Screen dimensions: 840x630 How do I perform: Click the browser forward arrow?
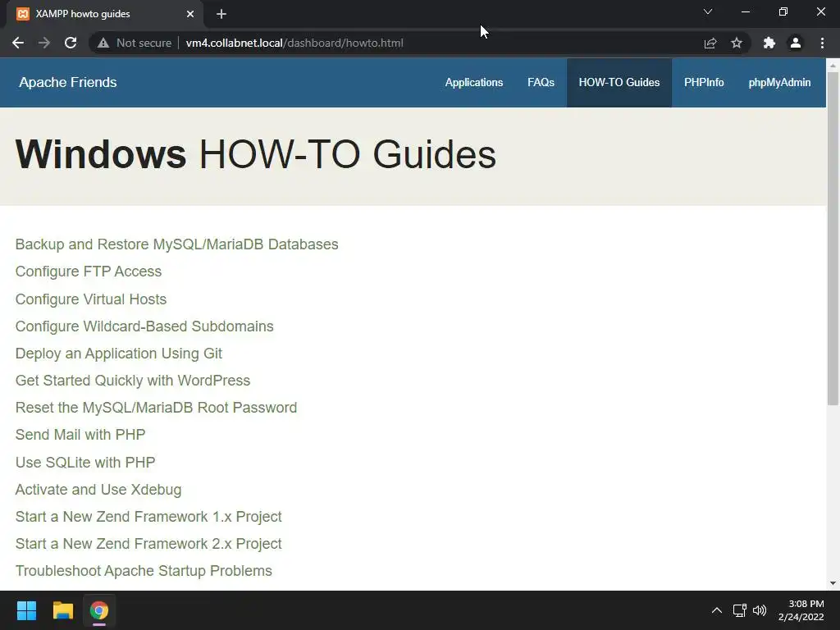coord(44,43)
